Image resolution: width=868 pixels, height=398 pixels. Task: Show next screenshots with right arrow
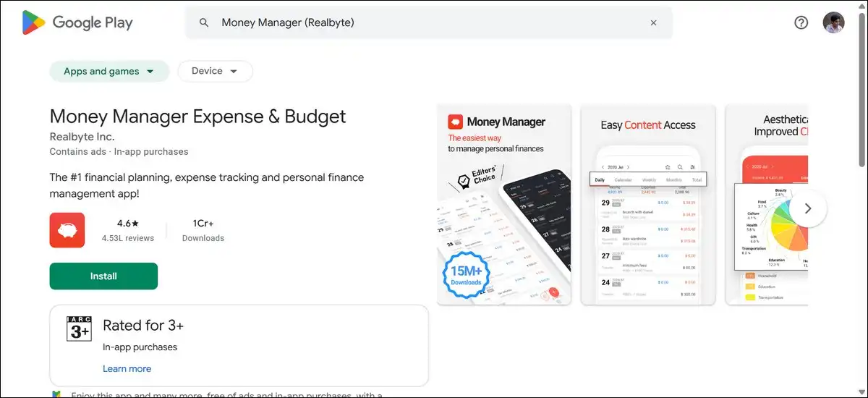808,208
